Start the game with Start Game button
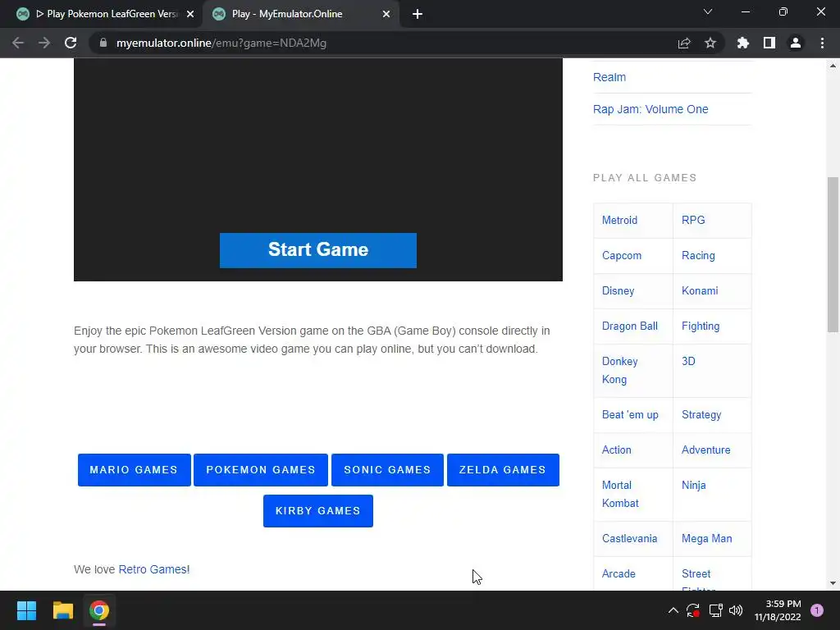Screen dimensions: 840x630 318,250
